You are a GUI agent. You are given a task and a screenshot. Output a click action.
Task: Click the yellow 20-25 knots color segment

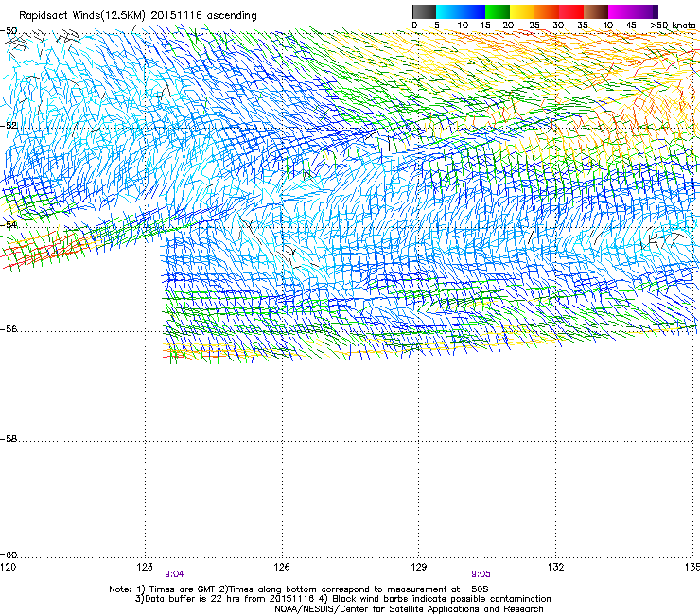coord(522,11)
